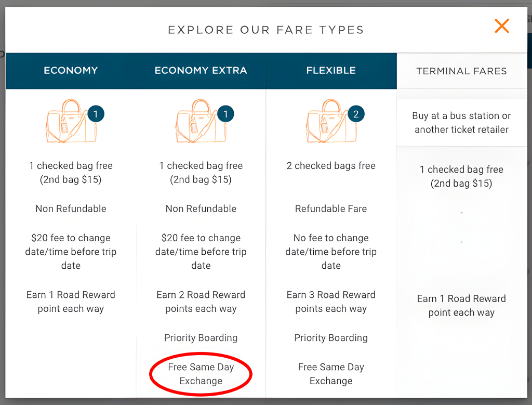This screenshot has width=532, height=405.
Task: Click the number 1 badge on Economy bag
Action: pos(96,114)
